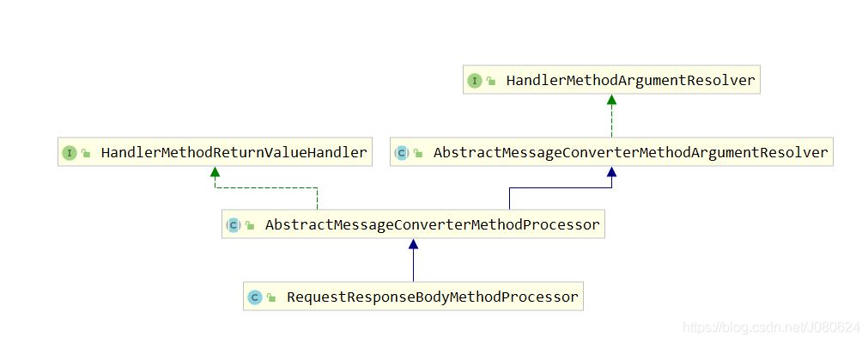Select the HandlerMethodArgumentResolver node label
868x343 pixels.
[x=630, y=81]
